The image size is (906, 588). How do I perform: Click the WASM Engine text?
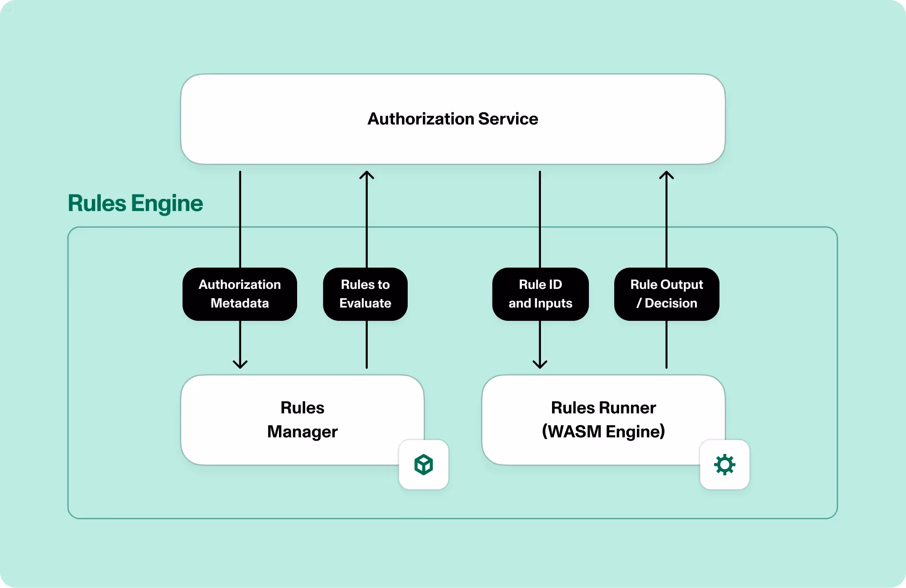click(603, 431)
